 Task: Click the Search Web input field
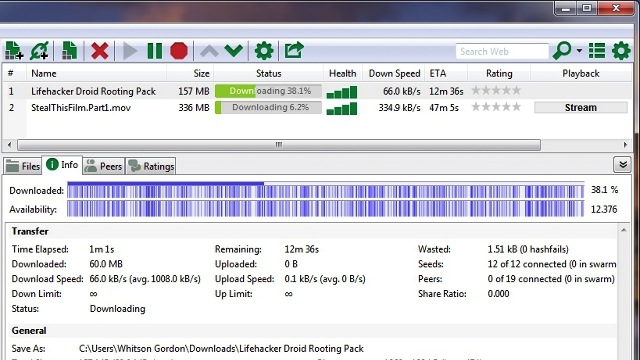(x=502, y=51)
